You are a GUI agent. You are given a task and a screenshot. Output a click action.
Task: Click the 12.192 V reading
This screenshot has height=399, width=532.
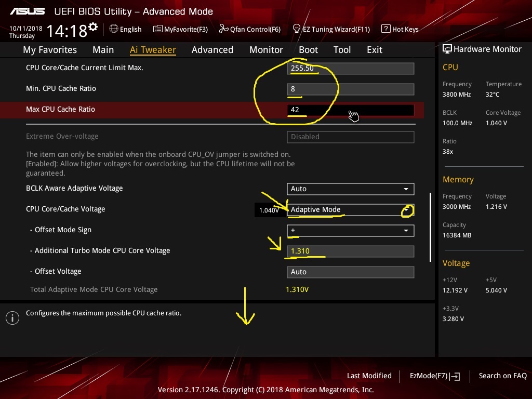coord(455,290)
